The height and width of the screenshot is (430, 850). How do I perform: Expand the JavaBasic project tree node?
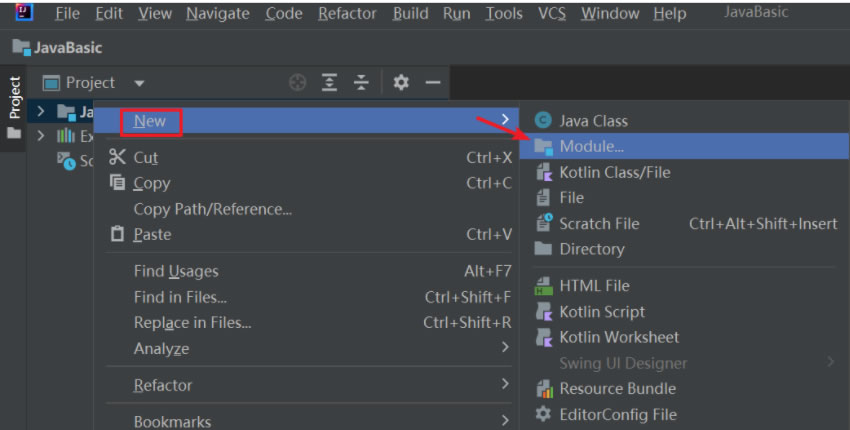(41, 112)
